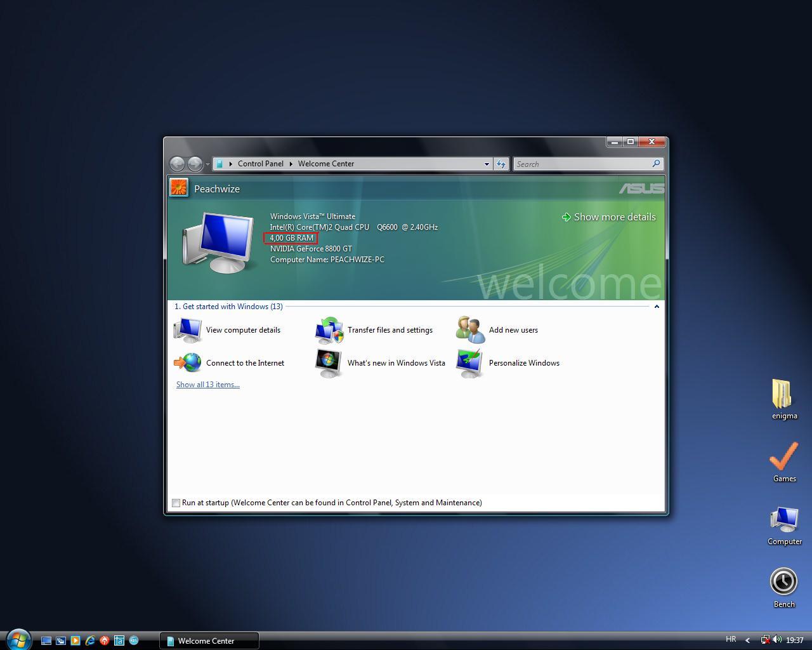Click the Show Desktop quick launch icon
This screenshot has height=650, width=812.
click(46, 640)
